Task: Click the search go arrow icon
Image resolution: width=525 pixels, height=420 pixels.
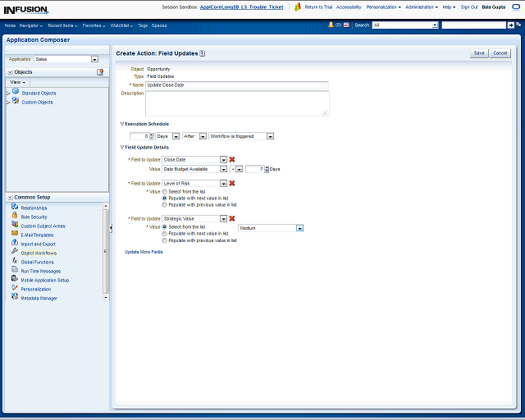Action: pyautogui.click(x=511, y=25)
